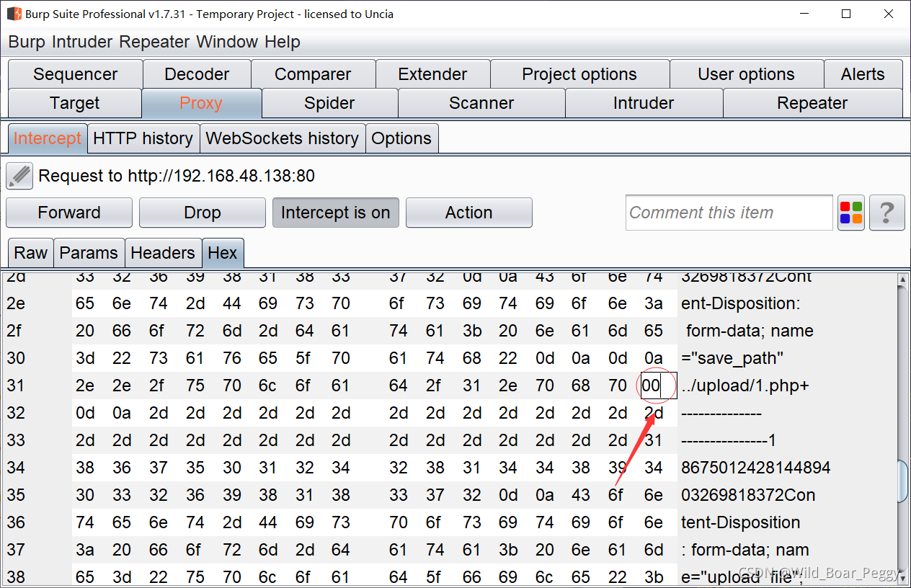Select row offset 34 in hex table
911x588 pixels.
click(16, 468)
